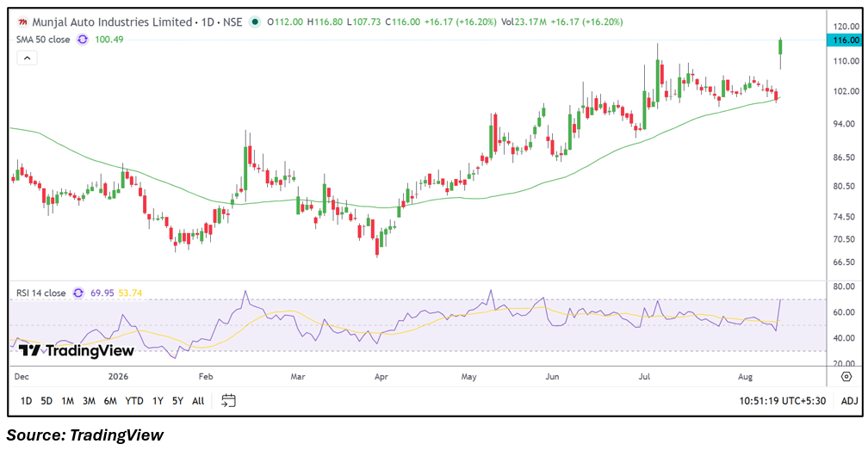Click the RSI value 69.95
This screenshot has height=450, width=868.
(x=102, y=293)
